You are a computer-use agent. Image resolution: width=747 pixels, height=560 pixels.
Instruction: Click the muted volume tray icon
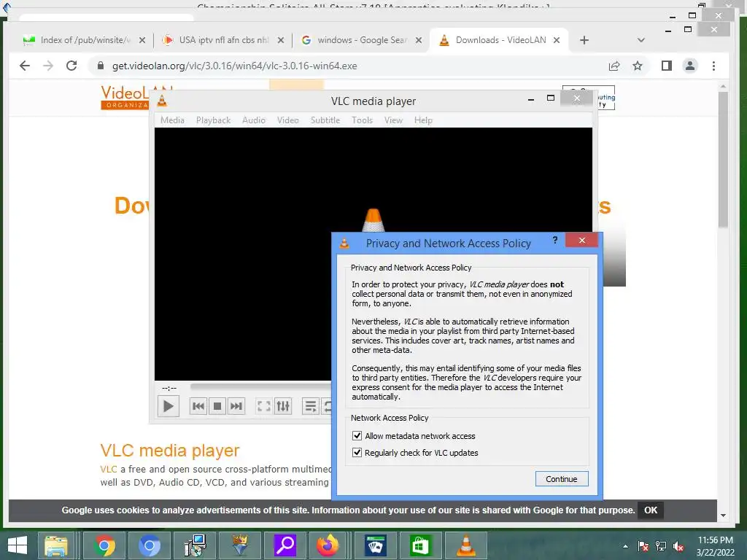(678, 546)
